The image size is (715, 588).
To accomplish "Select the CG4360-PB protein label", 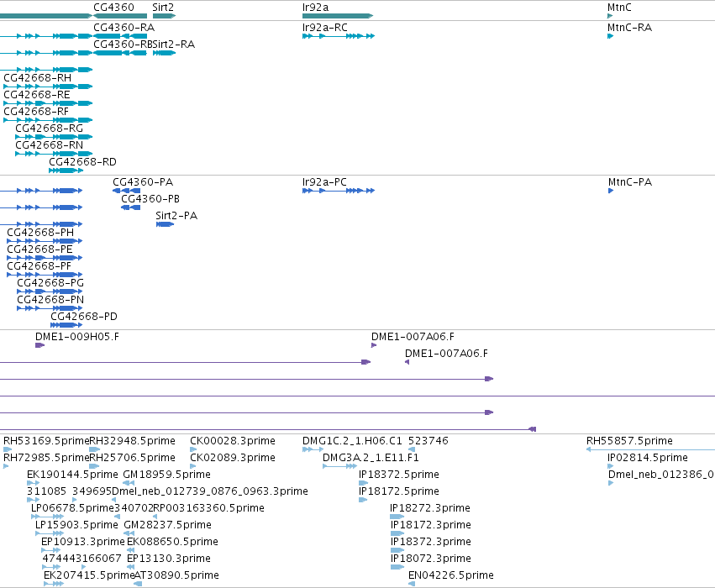I will (x=150, y=199).
